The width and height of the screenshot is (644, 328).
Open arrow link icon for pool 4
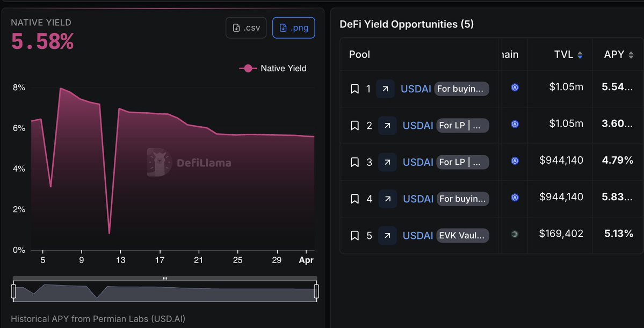(x=387, y=199)
